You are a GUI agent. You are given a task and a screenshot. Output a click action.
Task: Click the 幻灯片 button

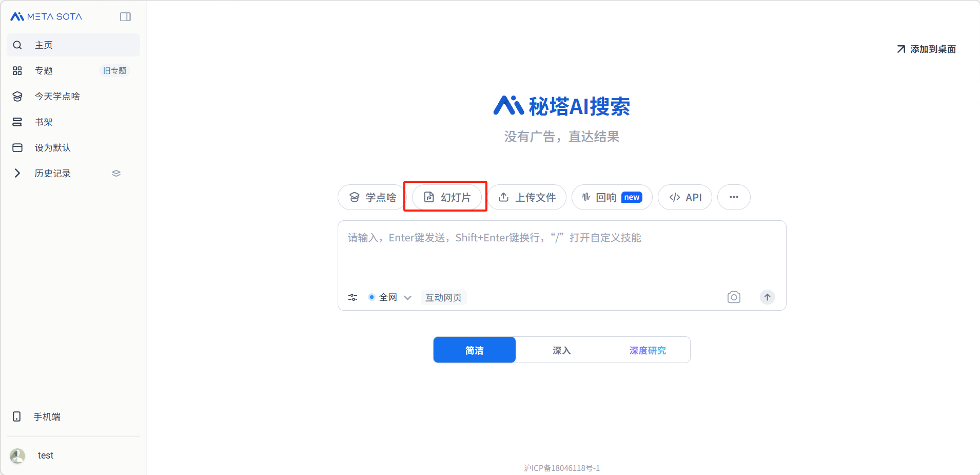coord(446,197)
